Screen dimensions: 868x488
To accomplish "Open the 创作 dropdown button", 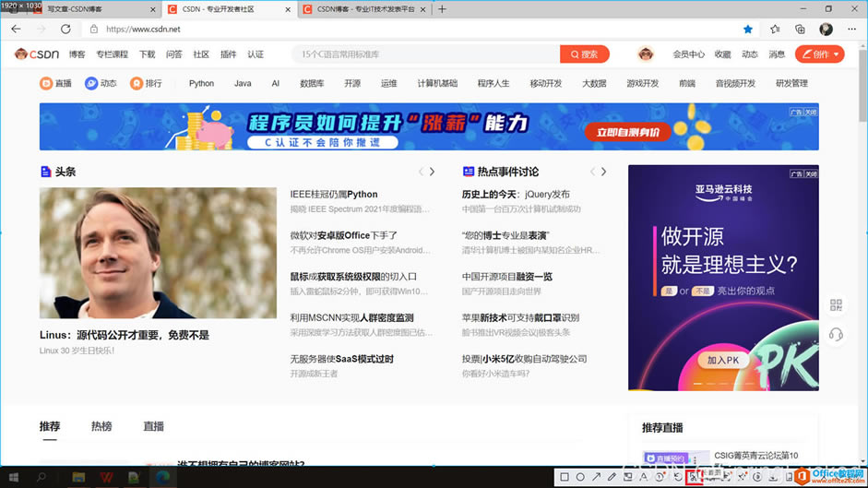I will pyautogui.click(x=820, y=54).
